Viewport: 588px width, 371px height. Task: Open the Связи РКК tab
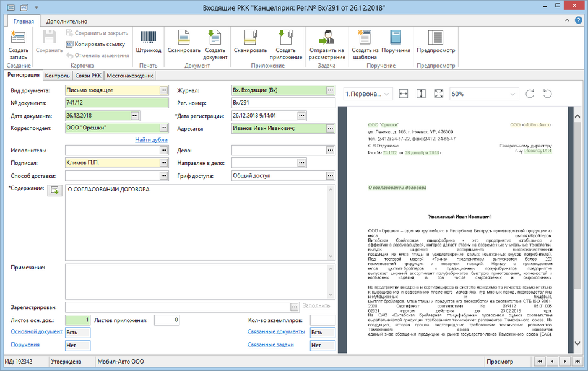(x=88, y=76)
